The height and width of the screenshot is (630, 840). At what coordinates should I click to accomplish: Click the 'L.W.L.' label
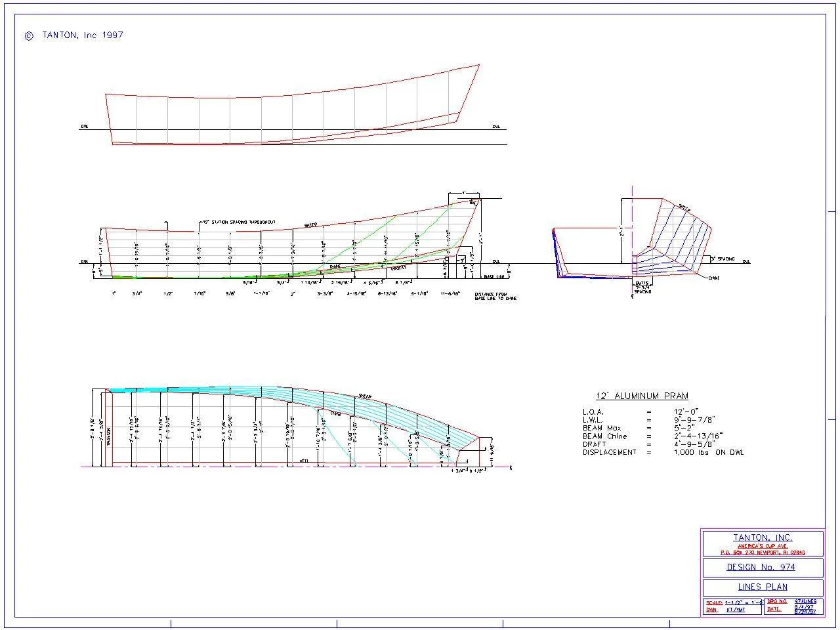click(x=593, y=420)
